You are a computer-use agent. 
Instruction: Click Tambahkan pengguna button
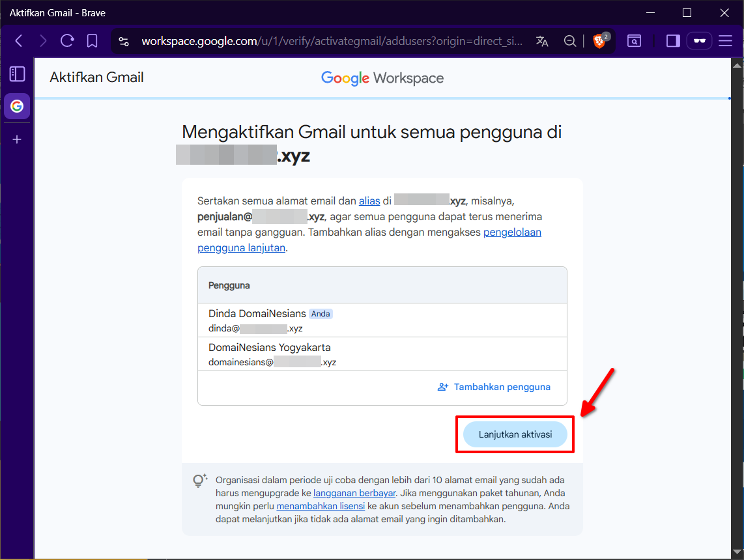click(x=494, y=387)
